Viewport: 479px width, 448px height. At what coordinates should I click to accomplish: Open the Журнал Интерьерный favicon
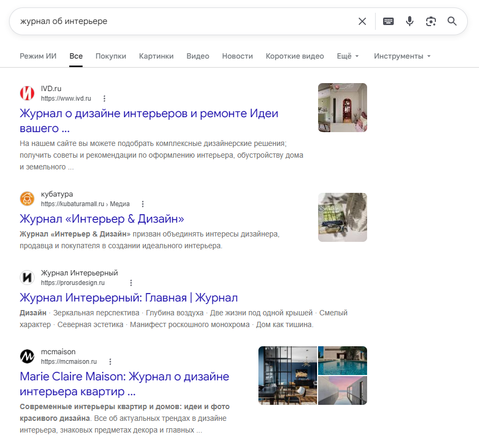coord(27,278)
